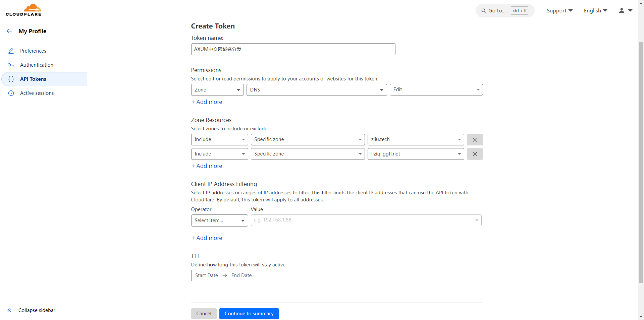Open the TTL End Date picker
644x320 pixels.
241,275
